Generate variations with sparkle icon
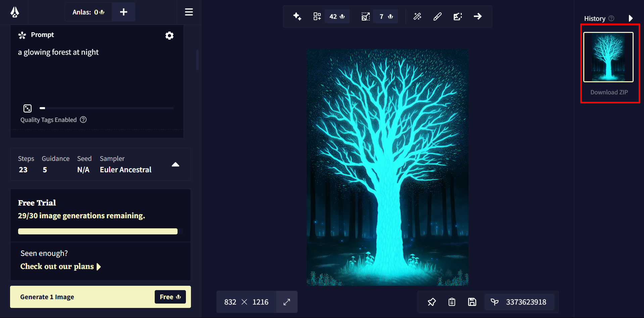This screenshot has width=644, height=318. pyautogui.click(x=297, y=16)
